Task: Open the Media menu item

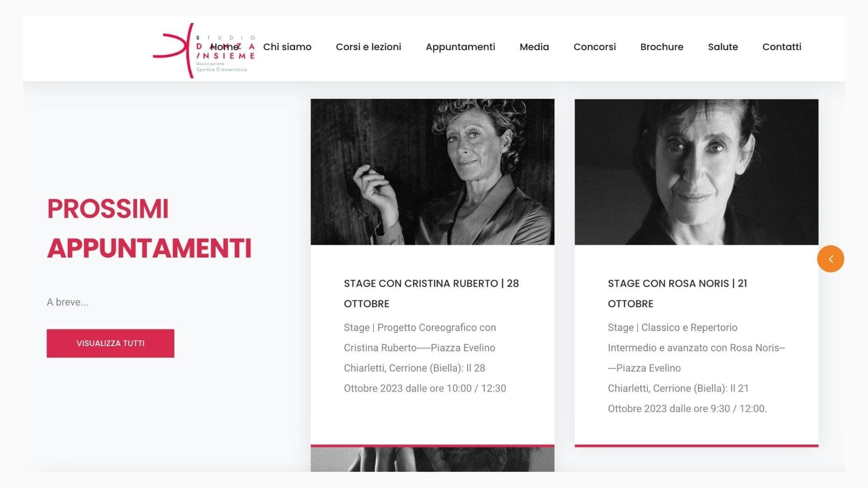Action: coord(534,47)
